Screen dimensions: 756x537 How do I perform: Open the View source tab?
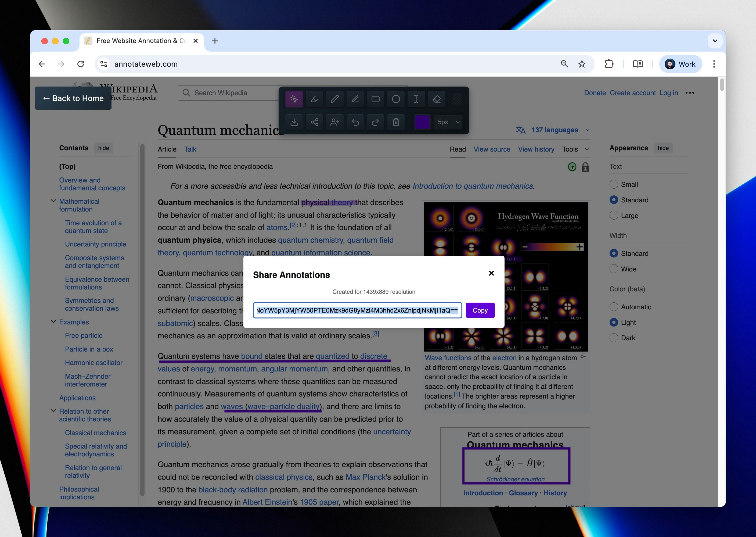(492, 149)
